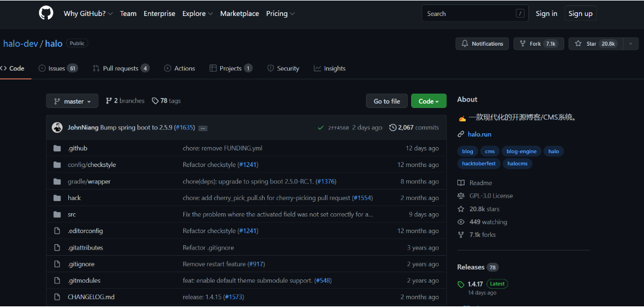644x308 pixels.
Task: Open the Pricing dropdown menu
Action: pyautogui.click(x=281, y=14)
